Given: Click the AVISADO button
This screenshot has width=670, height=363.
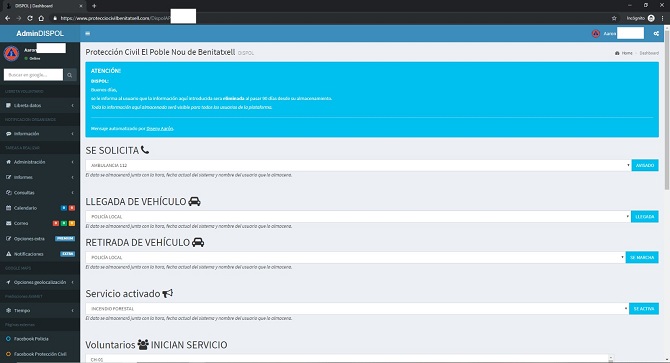Looking at the screenshot, I should [x=645, y=165].
